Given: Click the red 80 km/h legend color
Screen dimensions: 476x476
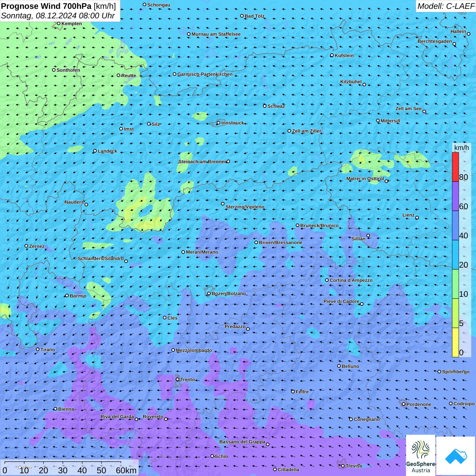Looking at the screenshot, I should [455, 167].
